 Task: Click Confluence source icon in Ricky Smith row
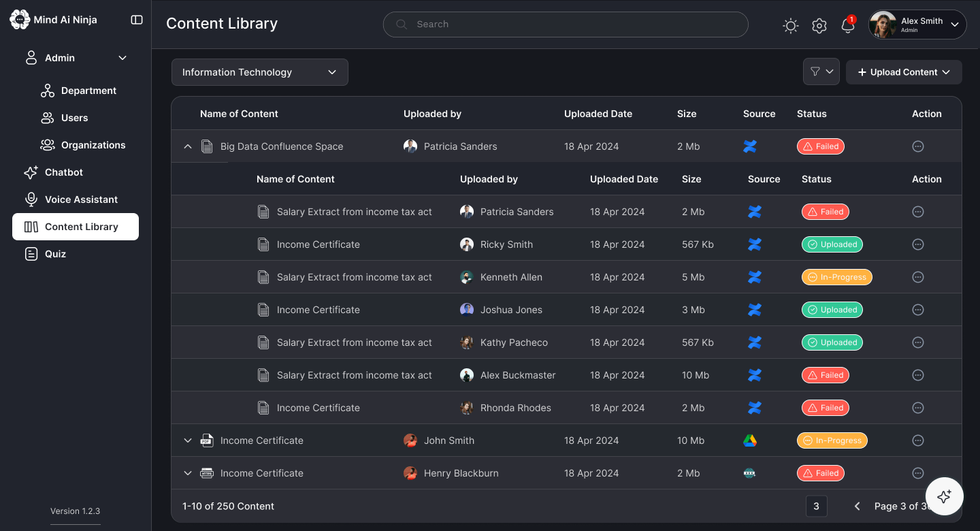(755, 244)
